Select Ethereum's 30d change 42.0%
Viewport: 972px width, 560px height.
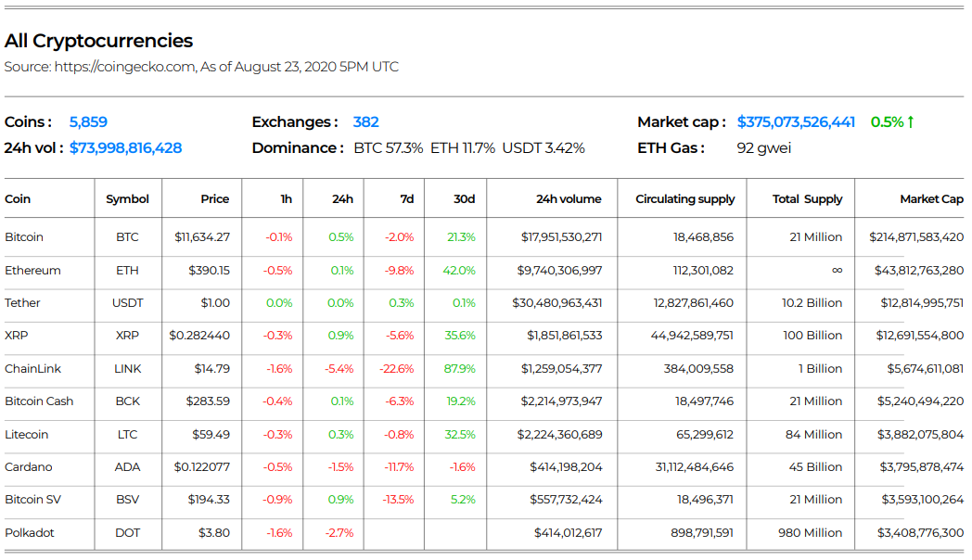[459, 271]
